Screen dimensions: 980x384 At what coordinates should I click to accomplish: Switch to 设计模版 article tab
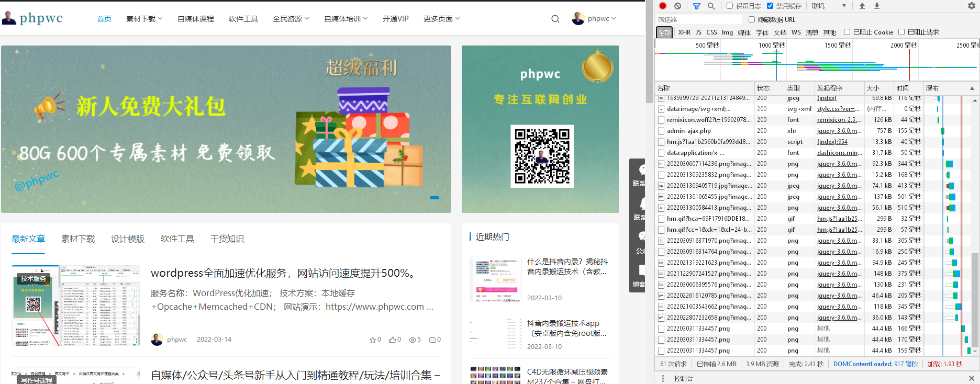tap(128, 239)
